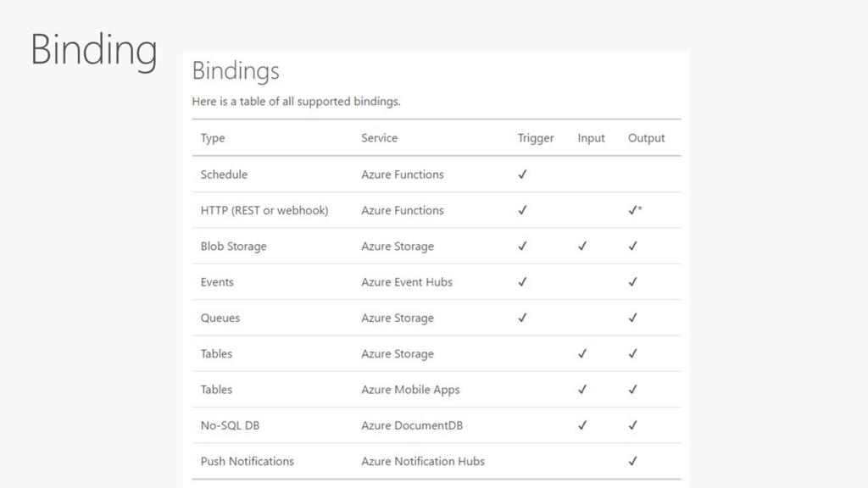
Task: Click the Output checkmark for Blob Storage
Action: 632,247
